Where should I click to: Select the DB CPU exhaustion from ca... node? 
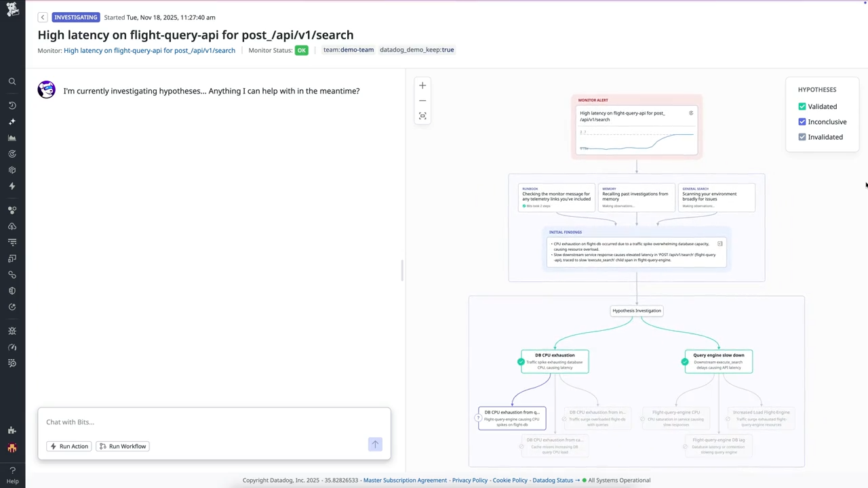555,446
